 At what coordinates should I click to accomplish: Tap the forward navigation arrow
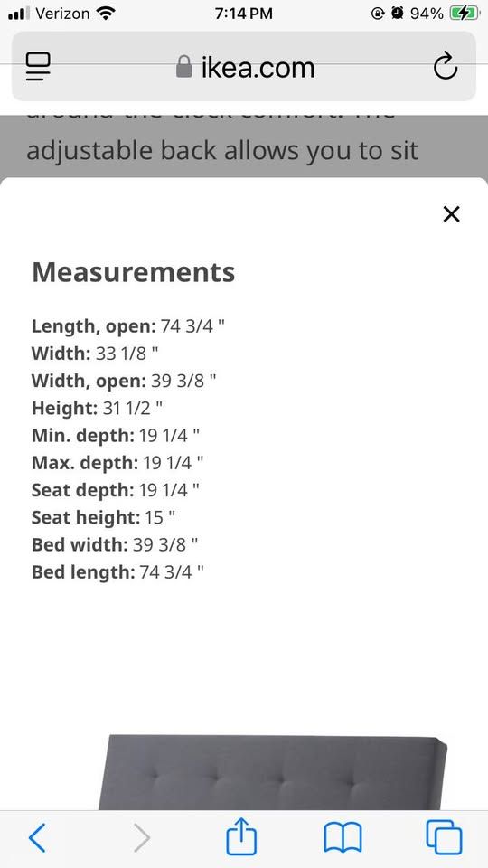pyautogui.click(x=142, y=837)
